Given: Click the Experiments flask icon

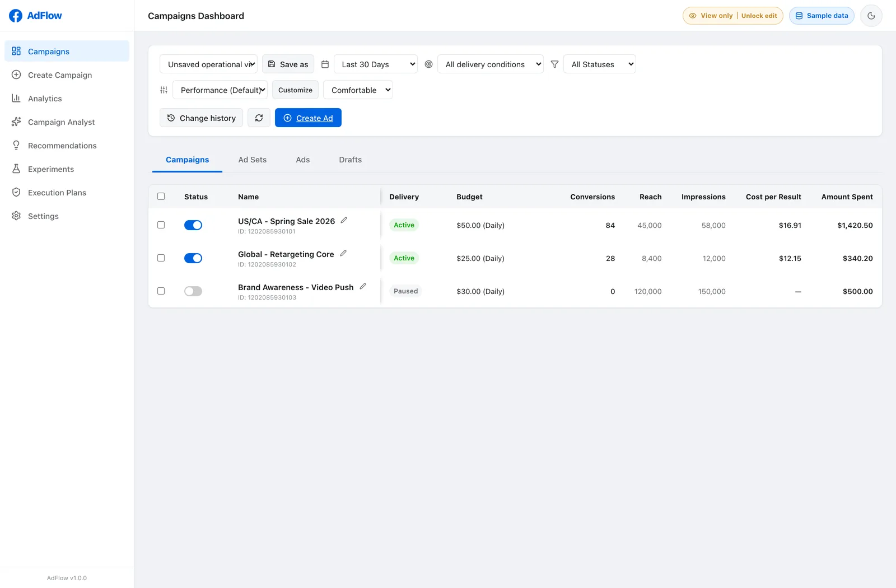Looking at the screenshot, I should (x=16, y=169).
